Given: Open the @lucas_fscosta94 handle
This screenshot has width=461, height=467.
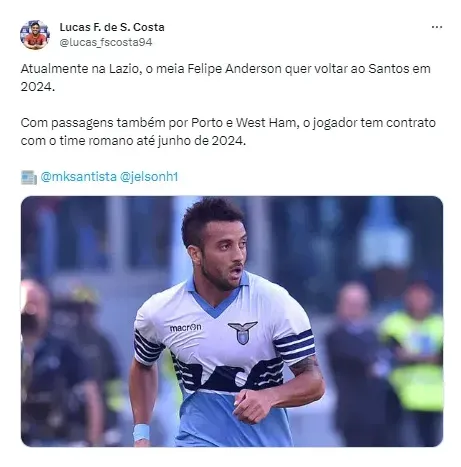Looking at the screenshot, I should point(106,42).
